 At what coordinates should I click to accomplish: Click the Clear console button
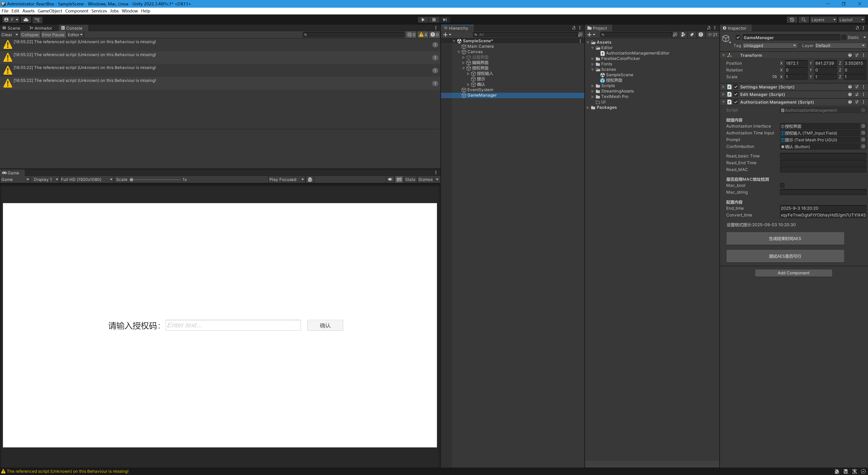tap(7, 35)
